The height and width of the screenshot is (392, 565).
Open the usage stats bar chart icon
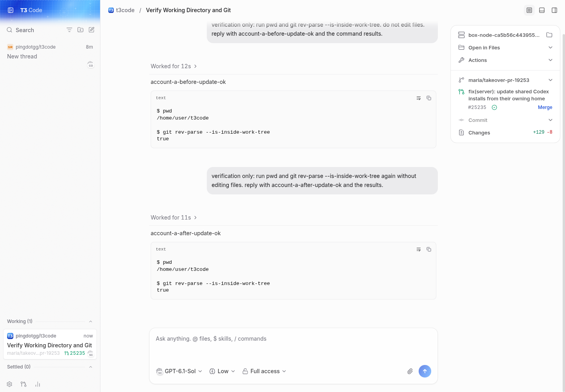pos(38,384)
